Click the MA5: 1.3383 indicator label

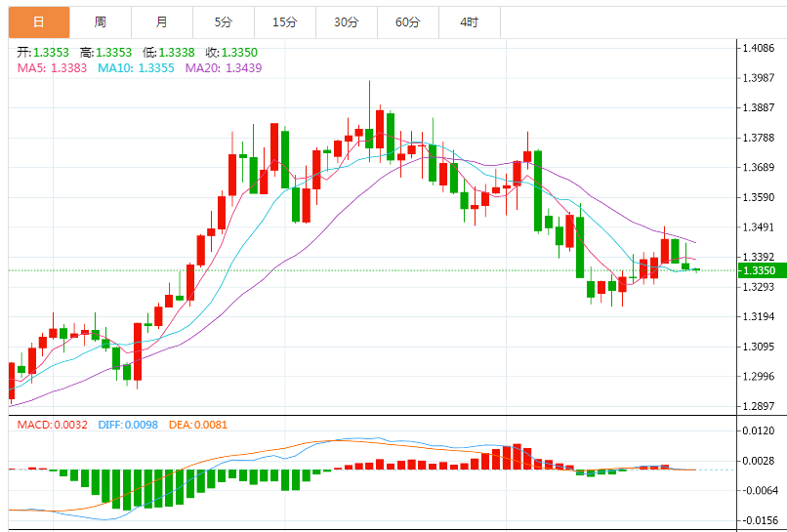pos(52,67)
